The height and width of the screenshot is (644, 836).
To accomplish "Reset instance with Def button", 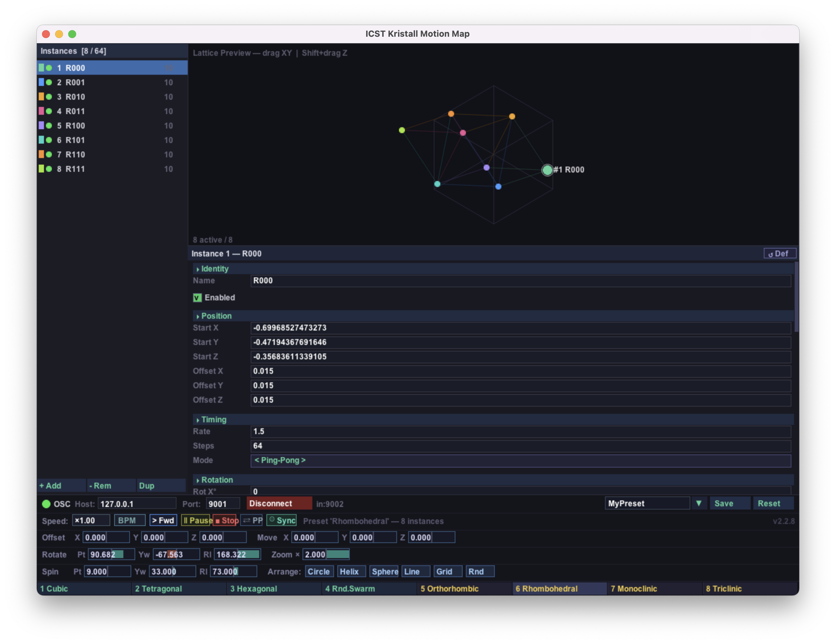I will (x=780, y=254).
